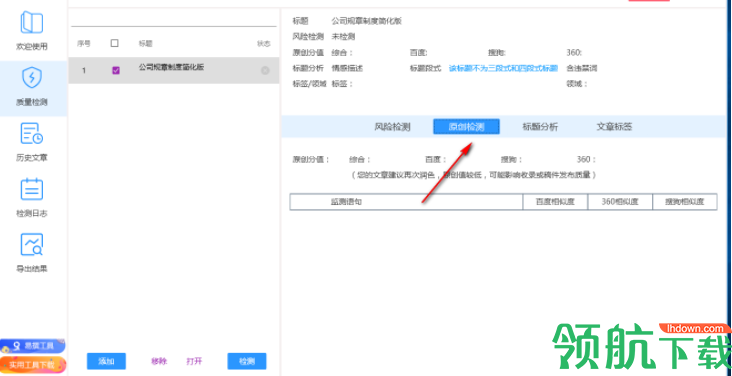This screenshot has width=732, height=376.
Task: Switch to the 风险检测 tab
Action: 392,127
